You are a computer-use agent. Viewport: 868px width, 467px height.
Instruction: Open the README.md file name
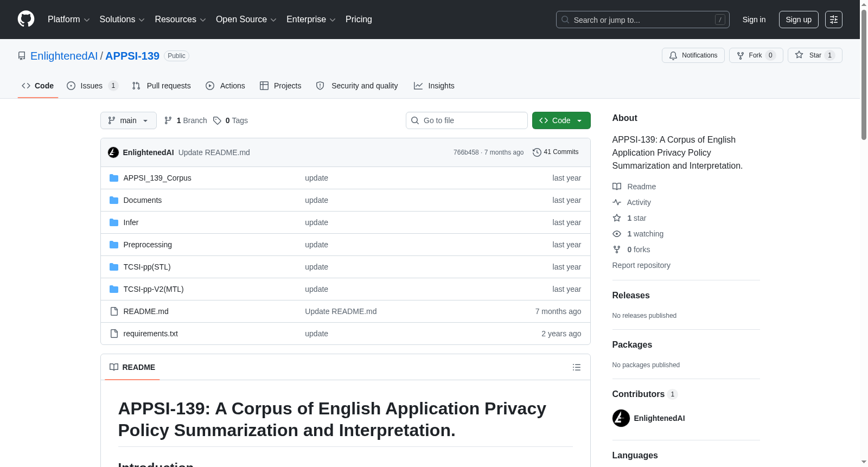tap(146, 311)
